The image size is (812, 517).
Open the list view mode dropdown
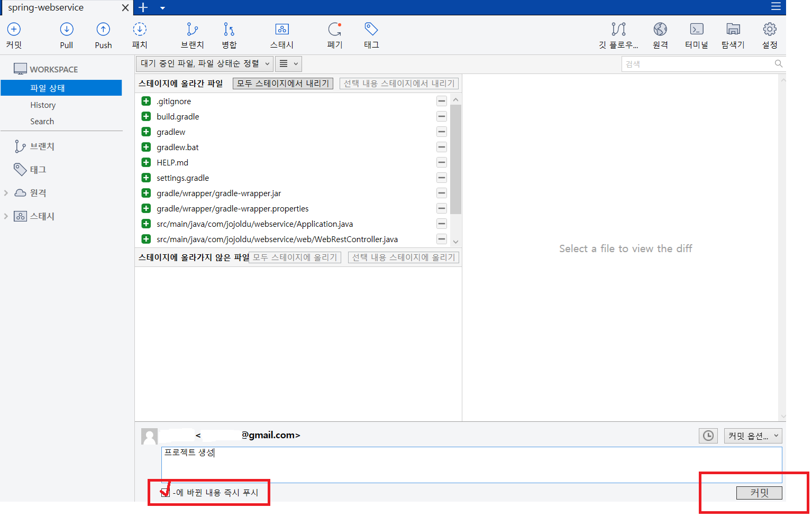pos(288,64)
